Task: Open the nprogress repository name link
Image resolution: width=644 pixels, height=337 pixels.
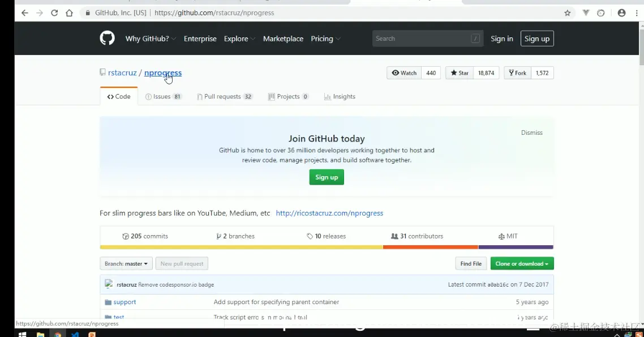Action: (x=162, y=72)
